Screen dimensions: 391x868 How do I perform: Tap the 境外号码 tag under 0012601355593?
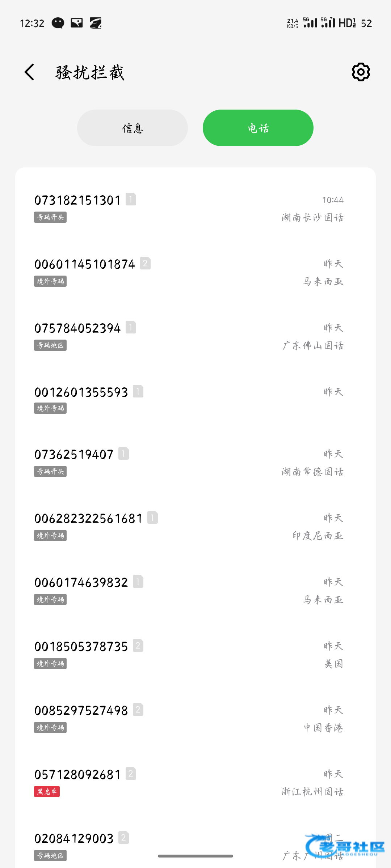tap(50, 408)
